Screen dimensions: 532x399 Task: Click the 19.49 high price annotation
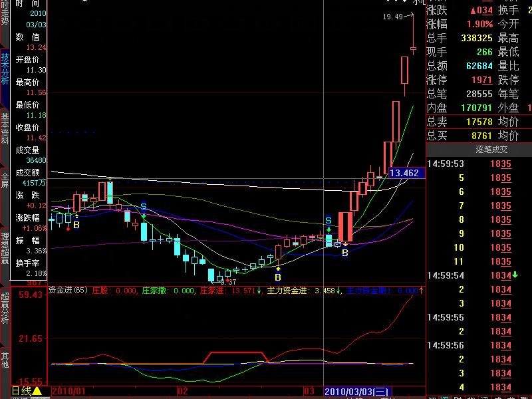tap(393, 17)
